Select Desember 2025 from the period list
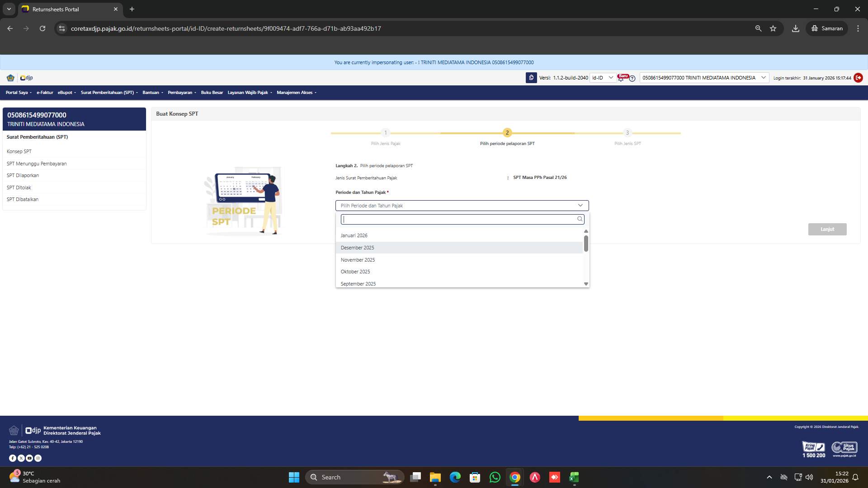Screen dimensions: 868x488 [358, 248]
